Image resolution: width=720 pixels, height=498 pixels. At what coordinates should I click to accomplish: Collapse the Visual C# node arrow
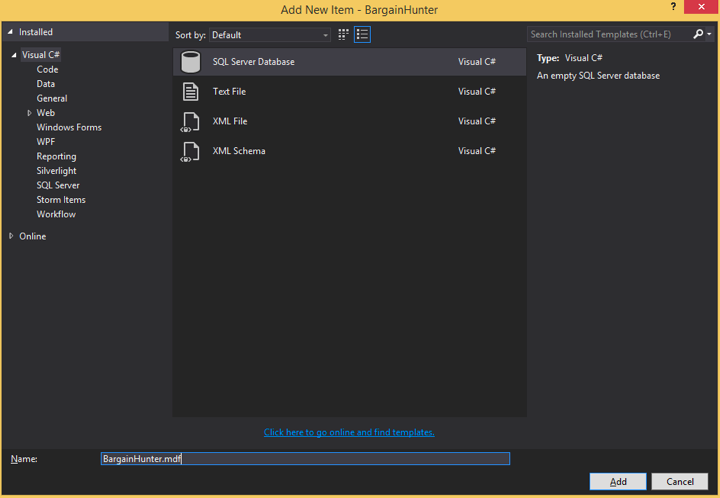[x=14, y=55]
